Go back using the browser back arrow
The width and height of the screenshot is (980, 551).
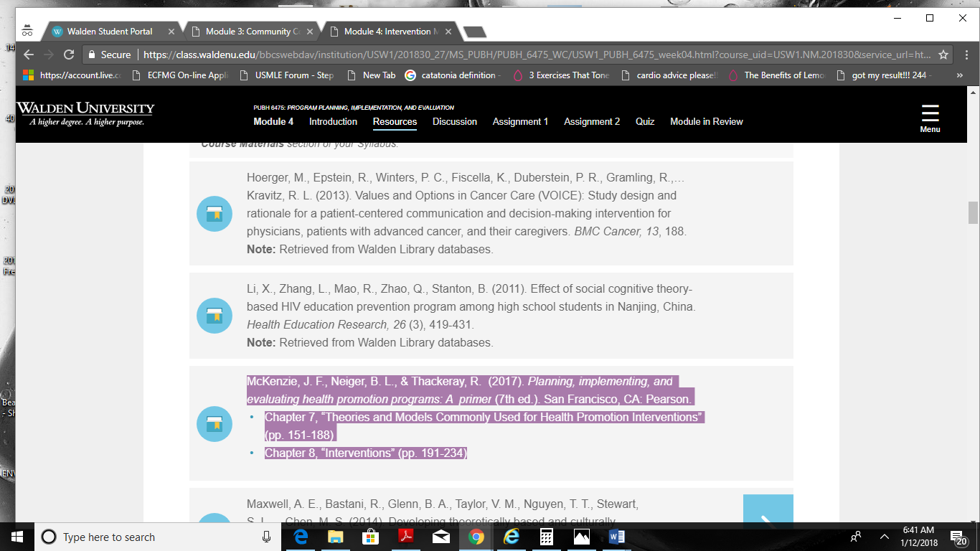[29, 55]
